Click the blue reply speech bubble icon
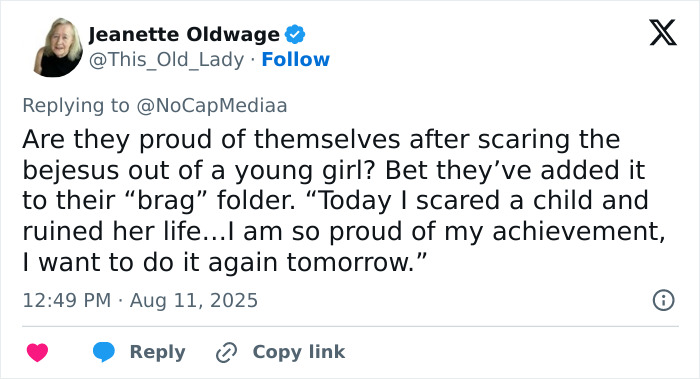The height and width of the screenshot is (379, 700). click(x=104, y=352)
